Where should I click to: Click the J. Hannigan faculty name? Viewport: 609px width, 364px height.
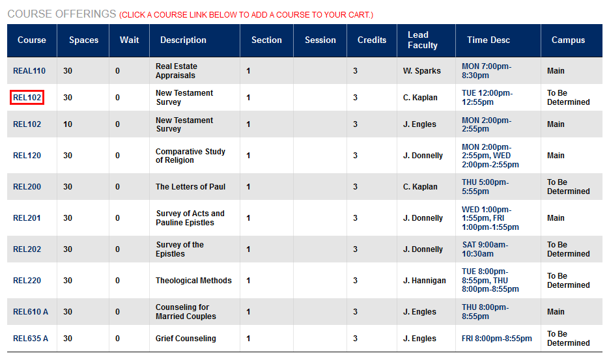click(x=425, y=281)
